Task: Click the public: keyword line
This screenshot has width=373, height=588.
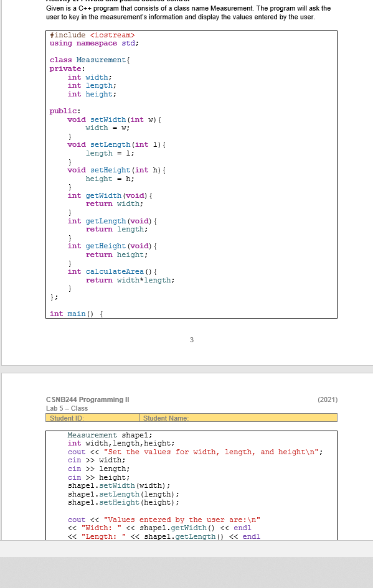Action: [x=65, y=111]
